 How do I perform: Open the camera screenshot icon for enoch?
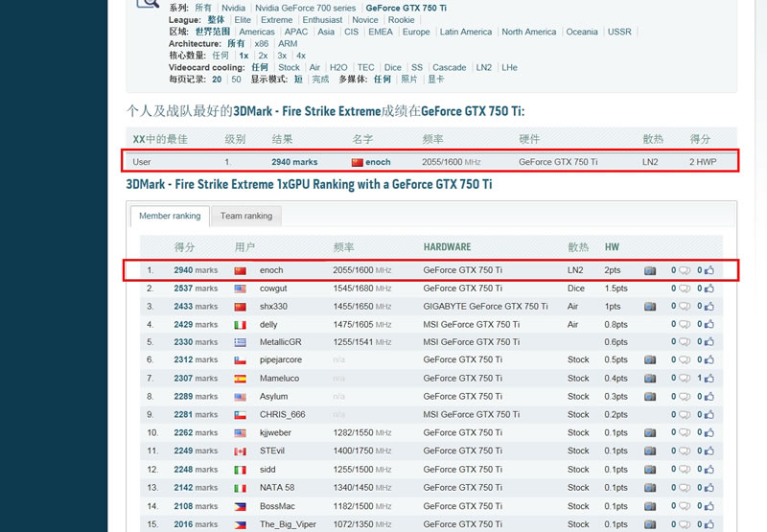pos(650,270)
